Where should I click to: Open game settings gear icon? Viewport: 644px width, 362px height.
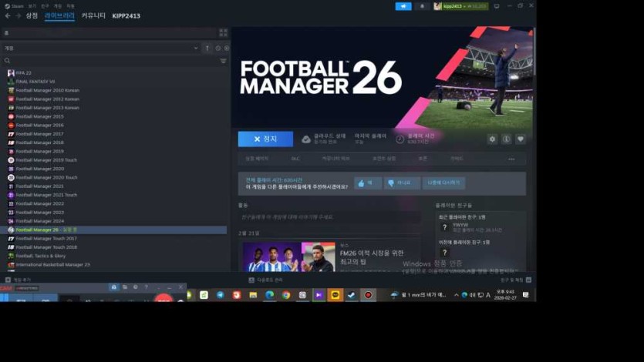coord(492,139)
